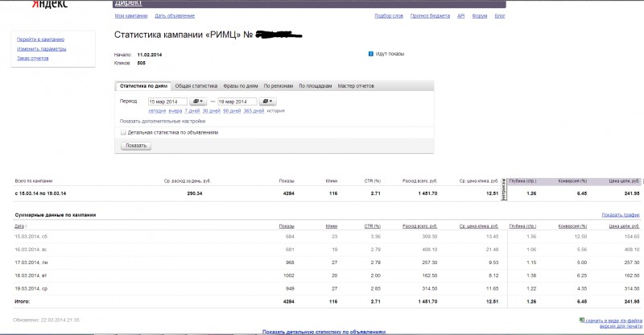Select the 17.03.2014, пн row date
The height and width of the screenshot is (335, 644).
point(31,263)
